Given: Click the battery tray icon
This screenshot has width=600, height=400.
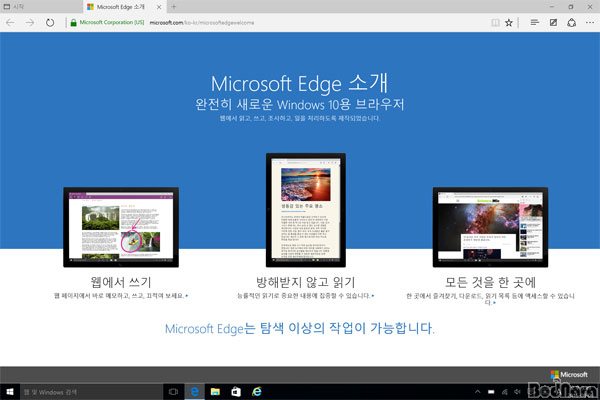Looking at the screenshot, I should coord(491,392).
